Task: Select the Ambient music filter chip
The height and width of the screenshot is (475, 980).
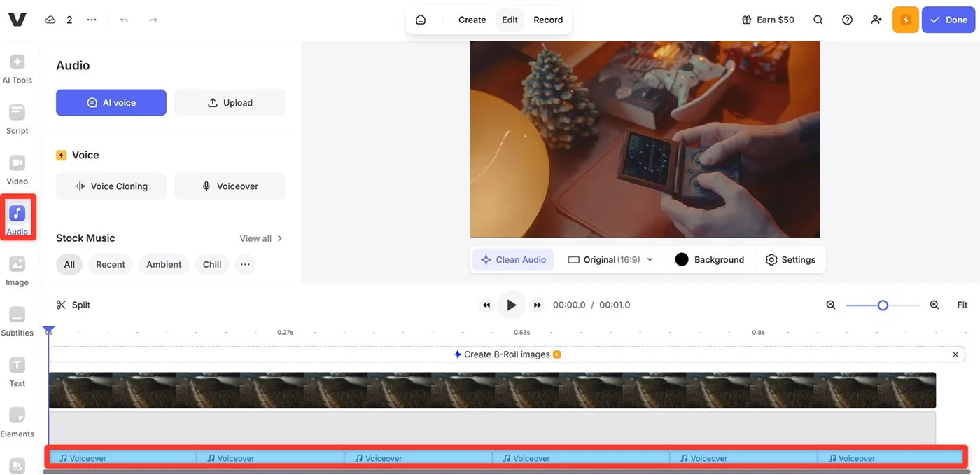Action: coord(164,264)
